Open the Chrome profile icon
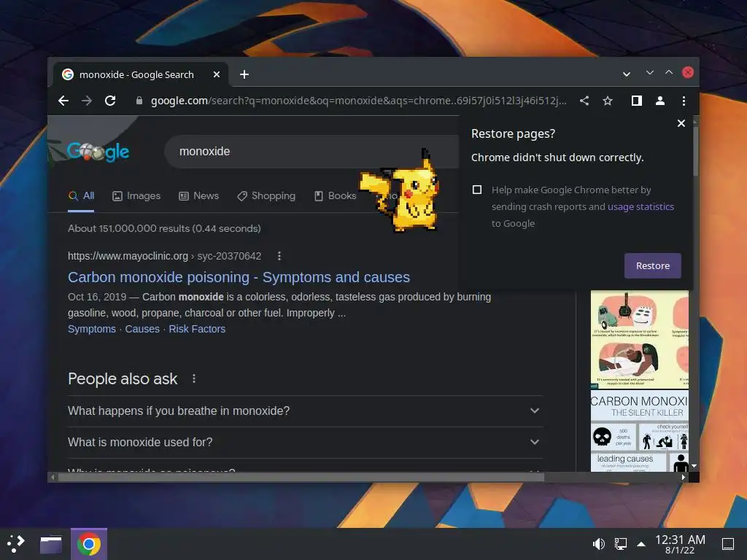Screen dimensions: 747x560 point(659,101)
